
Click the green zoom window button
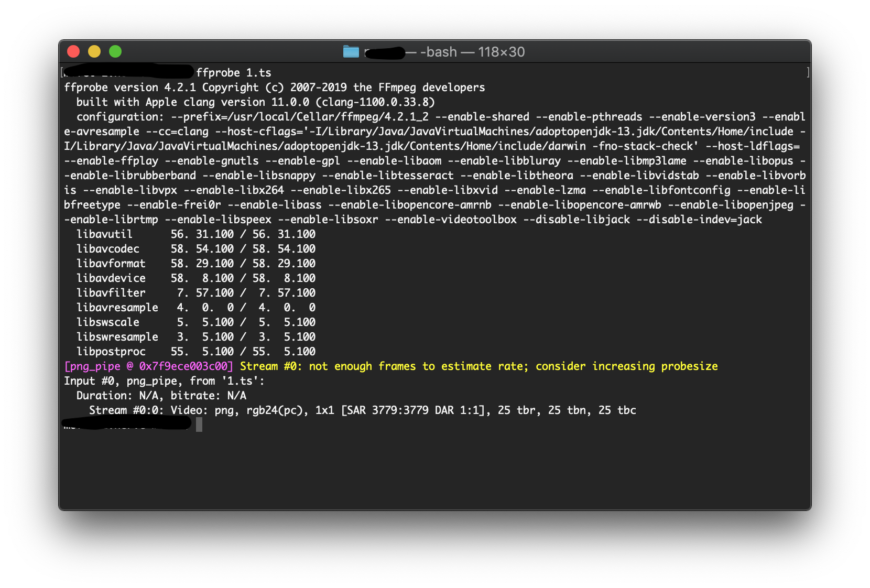tap(115, 51)
